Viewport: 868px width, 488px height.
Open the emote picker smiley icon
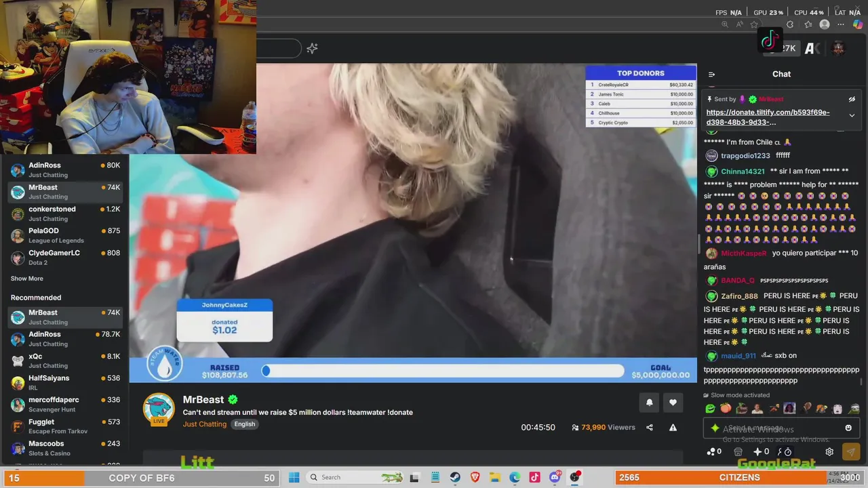tap(848, 428)
